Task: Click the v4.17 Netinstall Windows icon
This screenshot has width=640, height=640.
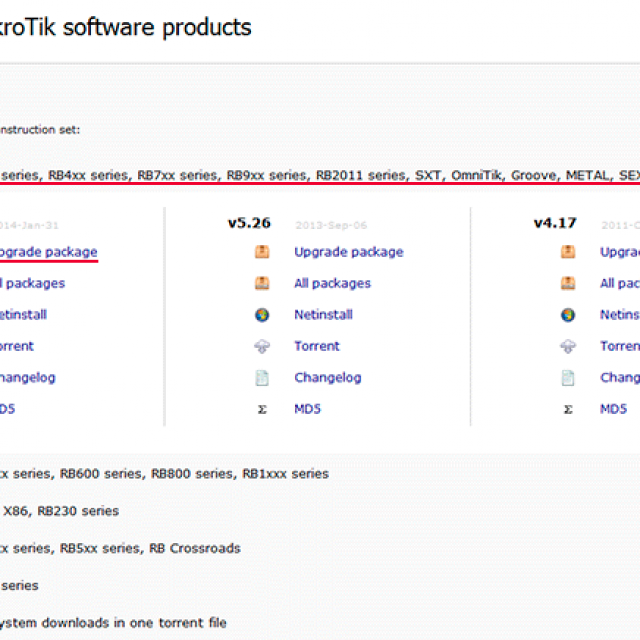Action: (x=568, y=315)
